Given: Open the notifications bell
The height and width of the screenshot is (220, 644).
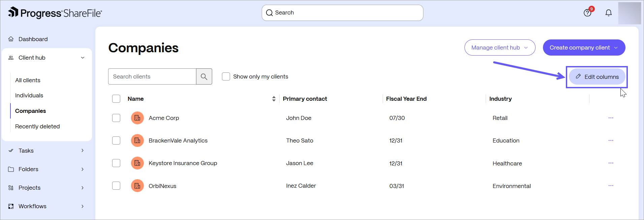Looking at the screenshot, I should pyautogui.click(x=609, y=13).
